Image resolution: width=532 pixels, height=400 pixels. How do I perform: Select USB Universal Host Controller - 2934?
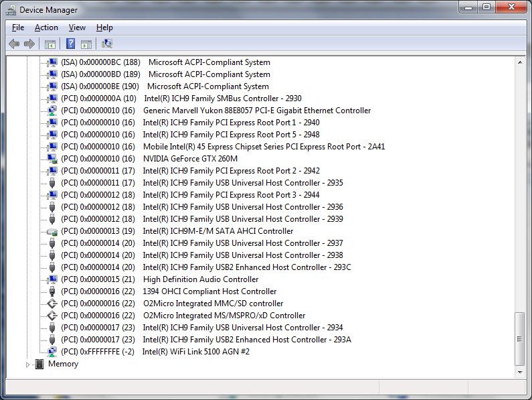(202, 328)
